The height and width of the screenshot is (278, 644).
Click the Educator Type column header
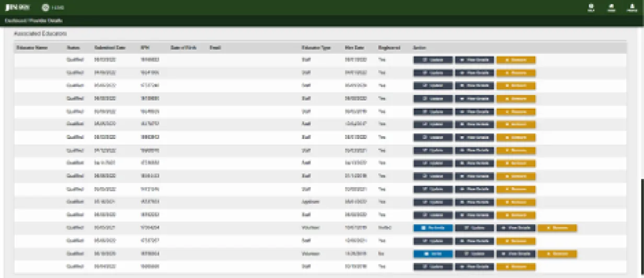[x=316, y=48]
